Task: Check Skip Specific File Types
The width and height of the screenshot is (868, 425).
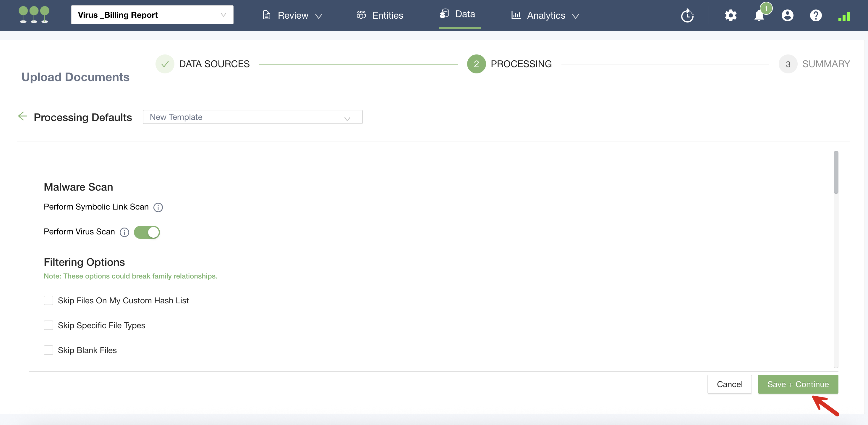Action: point(48,325)
